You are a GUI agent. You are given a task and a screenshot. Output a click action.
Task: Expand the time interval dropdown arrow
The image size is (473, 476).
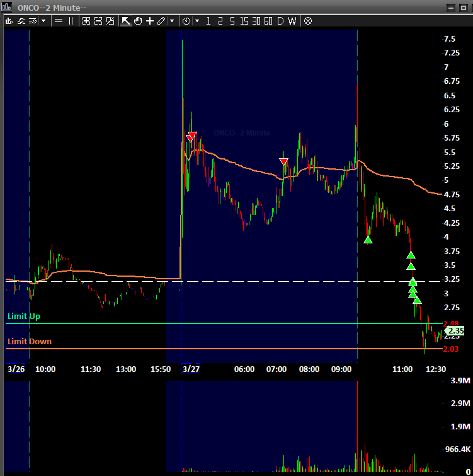(197, 21)
